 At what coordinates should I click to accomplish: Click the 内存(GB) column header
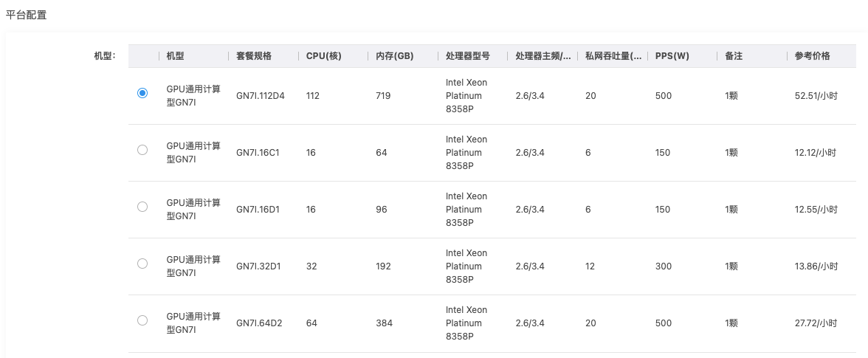pos(394,56)
